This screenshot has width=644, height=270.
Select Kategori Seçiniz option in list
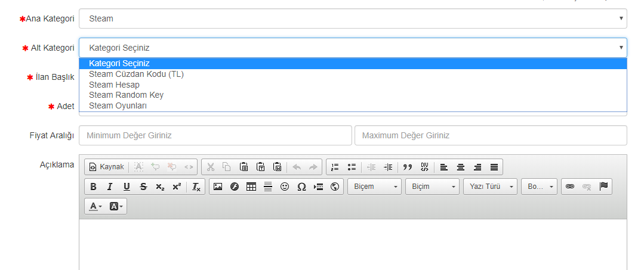click(x=353, y=64)
